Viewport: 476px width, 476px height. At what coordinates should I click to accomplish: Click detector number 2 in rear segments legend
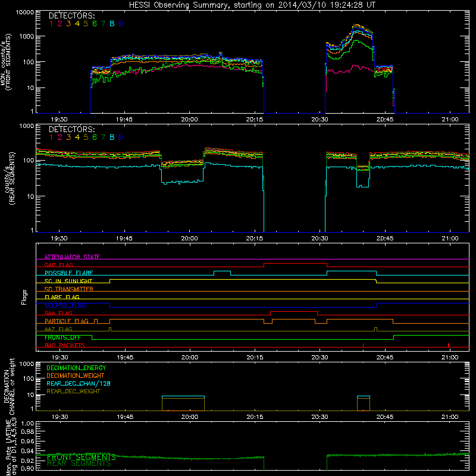click(x=60, y=137)
